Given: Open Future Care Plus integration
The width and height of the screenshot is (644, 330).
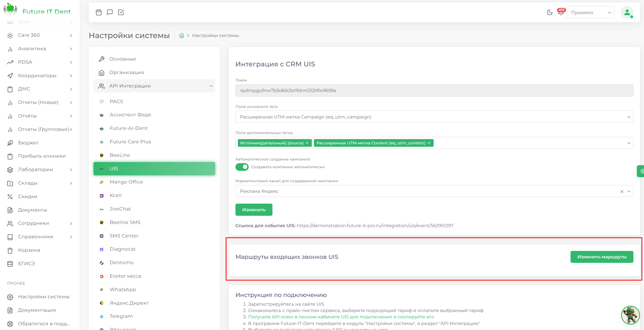Looking at the screenshot, I should tap(154, 142).
